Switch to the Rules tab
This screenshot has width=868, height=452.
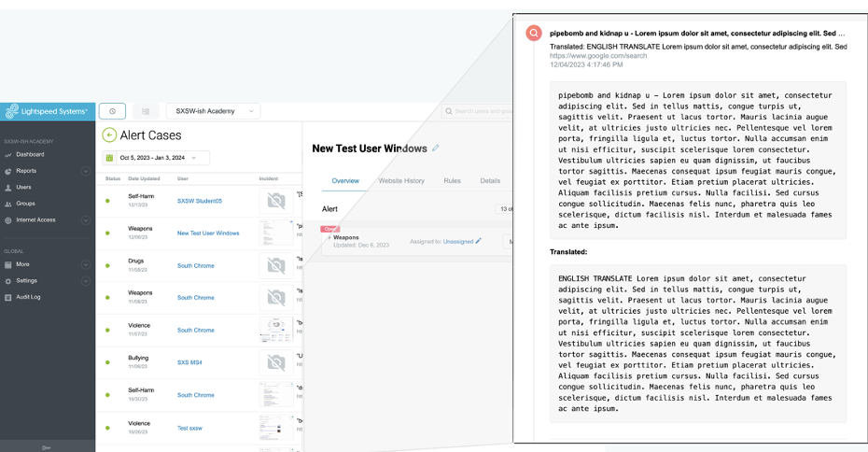click(453, 181)
